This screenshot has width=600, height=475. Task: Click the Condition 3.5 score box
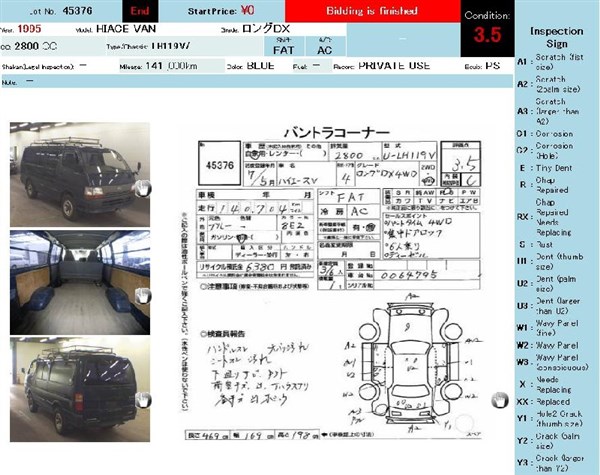pyautogui.click(x=487, y=28)
